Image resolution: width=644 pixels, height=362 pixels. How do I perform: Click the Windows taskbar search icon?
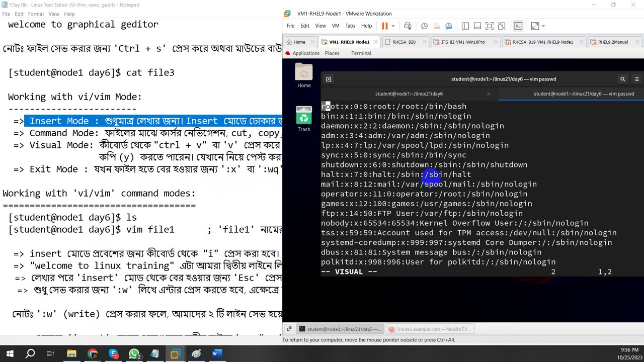(30, 353)
